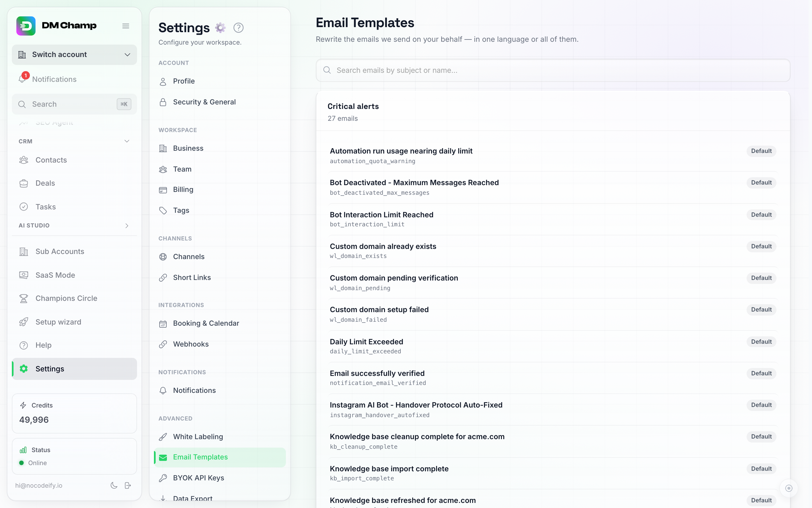Click the floating circular widget icon bottom right
812x508 pixels.
789,488
